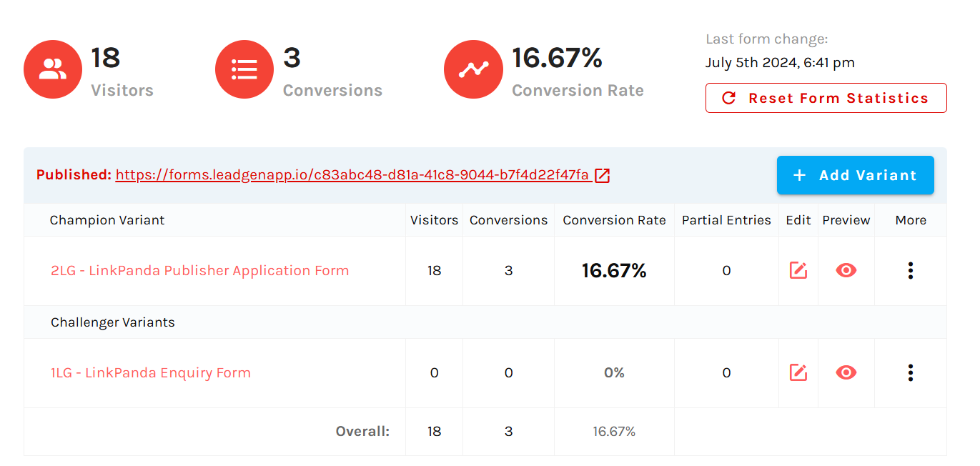Screen dimensions: 980x466
Task: Click the July 5th 2024, 6:41 pm timestamp
Action: [x=780, y=62]
